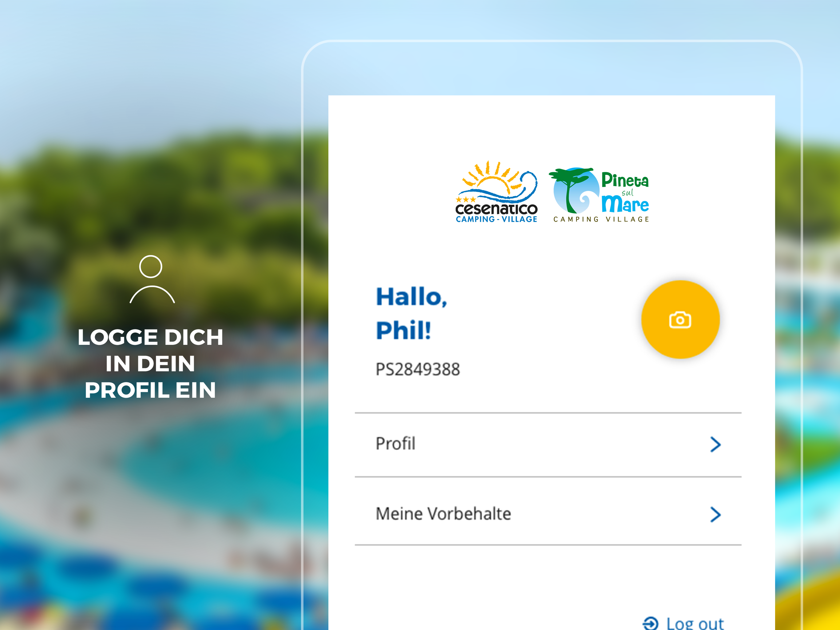Click the Meine Vorbehalte label text
The height and width of the screenshot is (630, 840).
(x=443, y=514)
